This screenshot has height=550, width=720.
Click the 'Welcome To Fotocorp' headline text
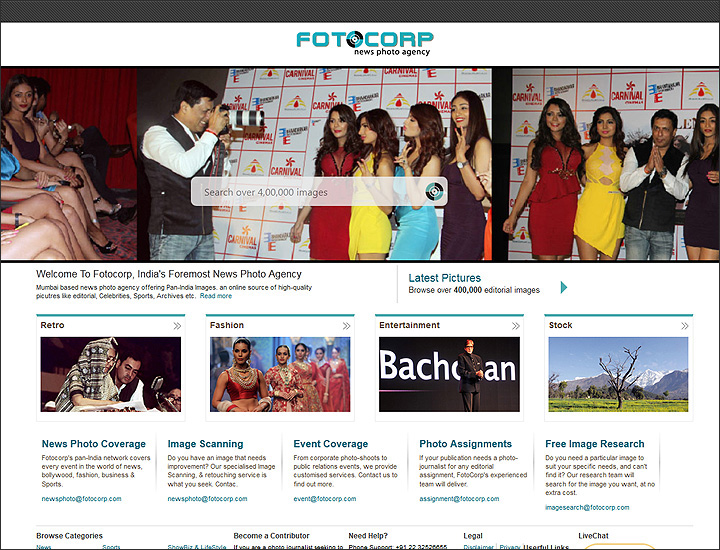coord(169,274)
